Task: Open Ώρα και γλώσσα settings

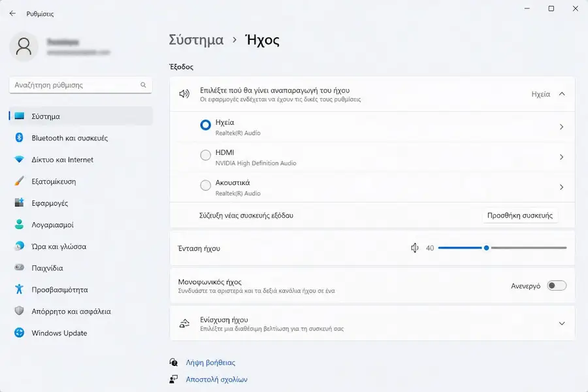Action: pos(81,246)
